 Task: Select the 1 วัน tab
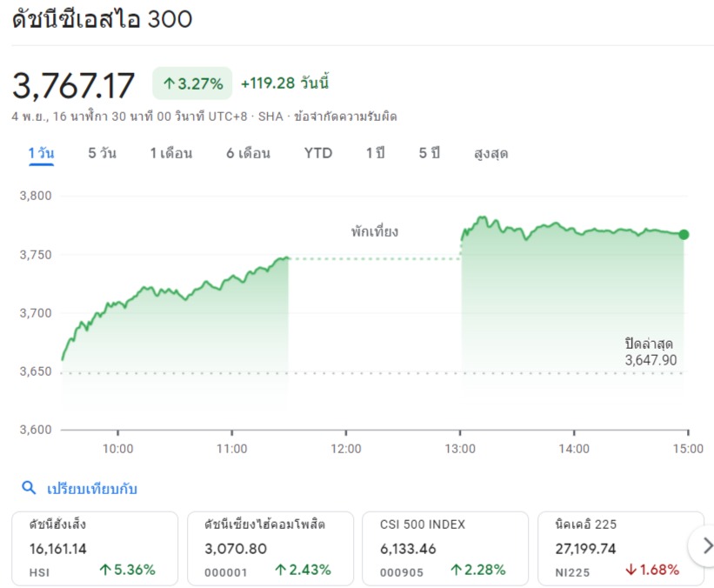point(41,153)
